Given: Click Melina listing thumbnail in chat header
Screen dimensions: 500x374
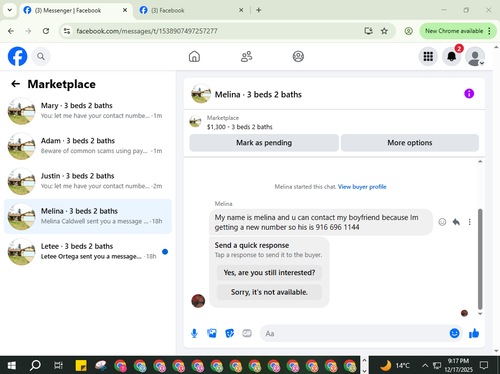Looking at the screenshot, I should pyautogui.click(x=201, y=94).
